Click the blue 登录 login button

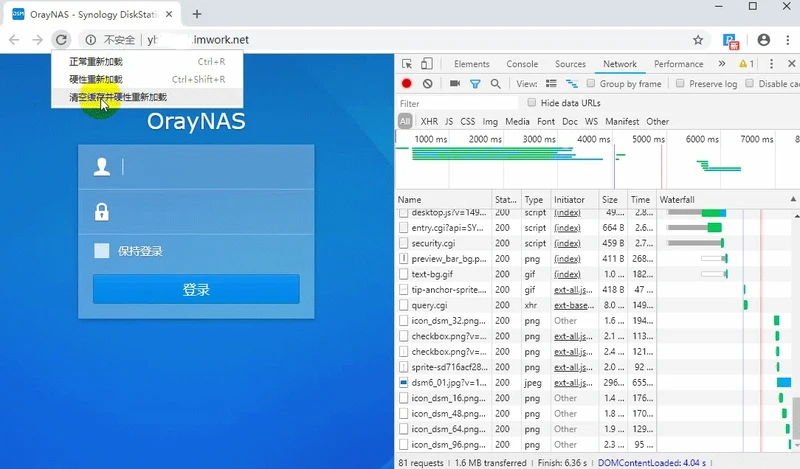point(196,289)
